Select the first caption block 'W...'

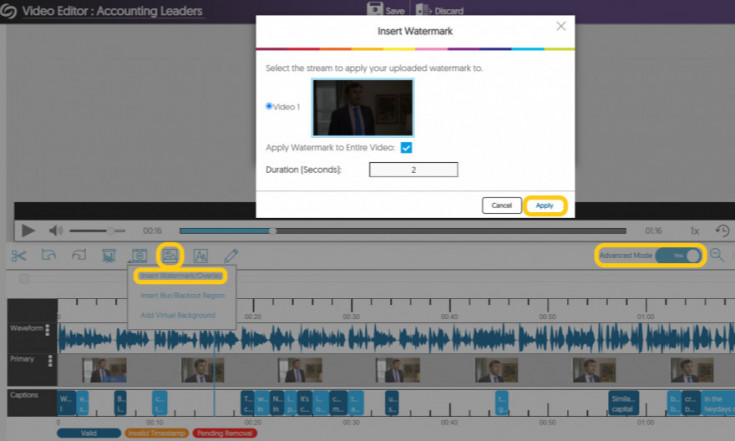[66, 403]
